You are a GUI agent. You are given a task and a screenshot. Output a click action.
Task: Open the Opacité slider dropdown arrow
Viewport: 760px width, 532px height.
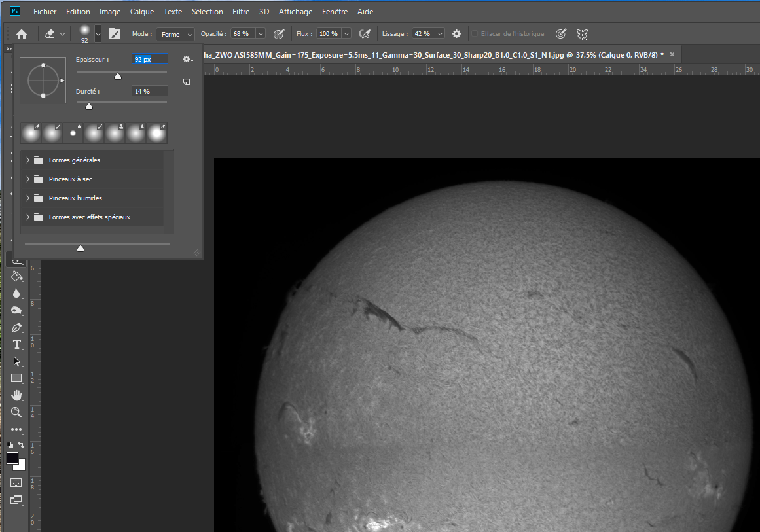tap(261, 34)
